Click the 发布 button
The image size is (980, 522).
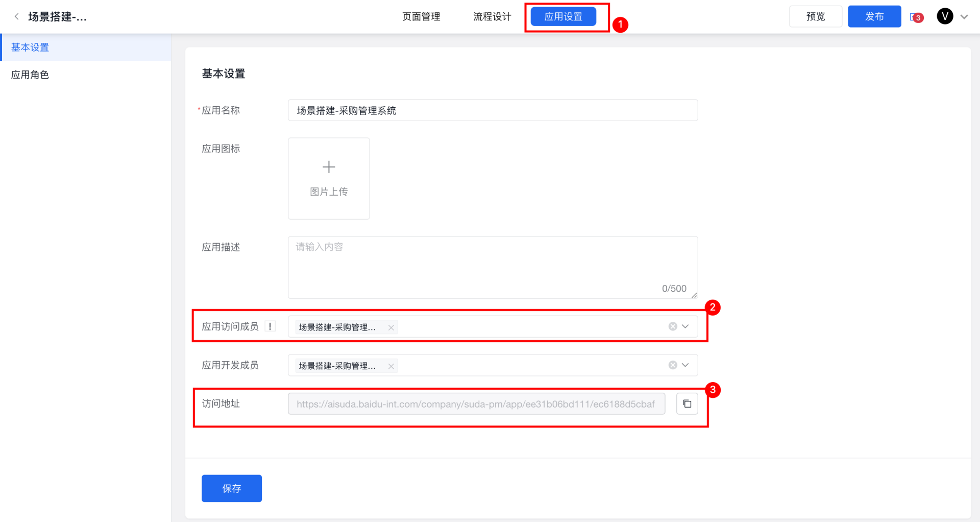point(874,17)
